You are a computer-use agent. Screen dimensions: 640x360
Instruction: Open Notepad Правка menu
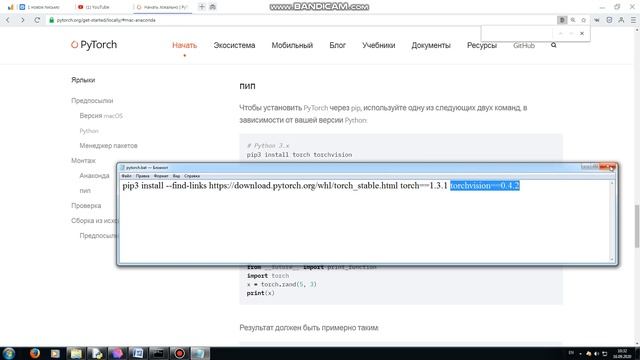click(x=142, y=176)
